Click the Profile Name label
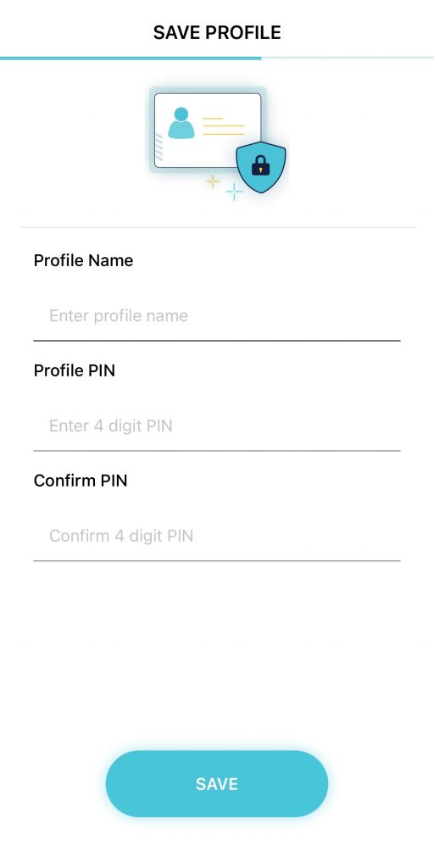This screenshot has height=868, width=434. (84, 260)
